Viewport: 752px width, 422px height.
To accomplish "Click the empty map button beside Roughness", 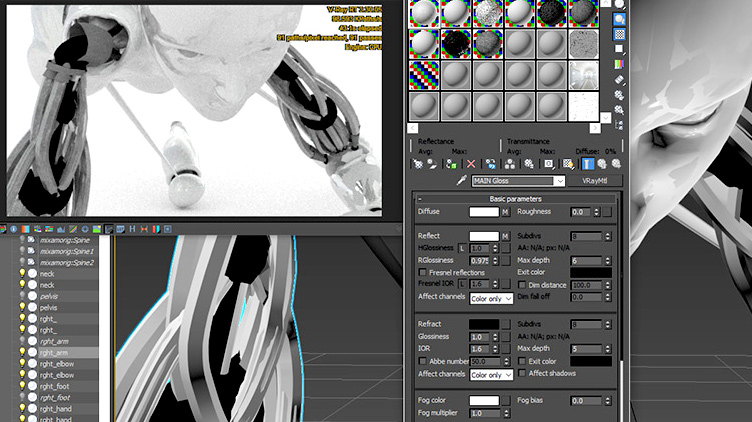I will pos(608,212).
